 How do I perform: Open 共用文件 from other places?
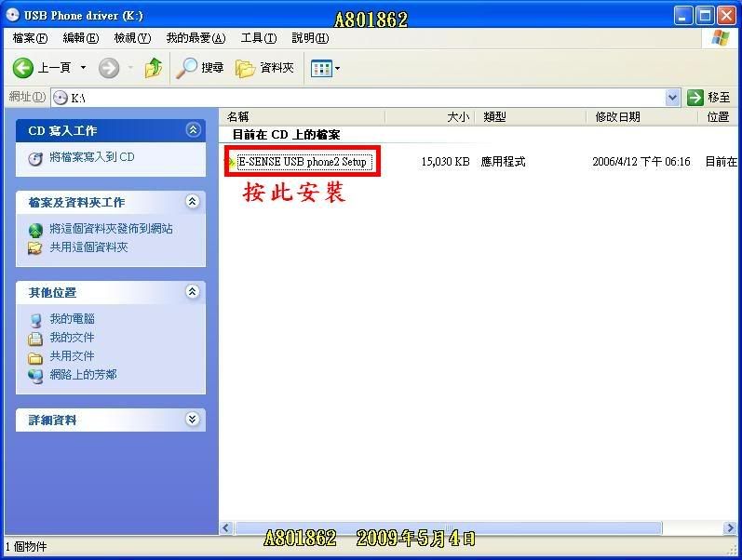(x=72, y=355)
